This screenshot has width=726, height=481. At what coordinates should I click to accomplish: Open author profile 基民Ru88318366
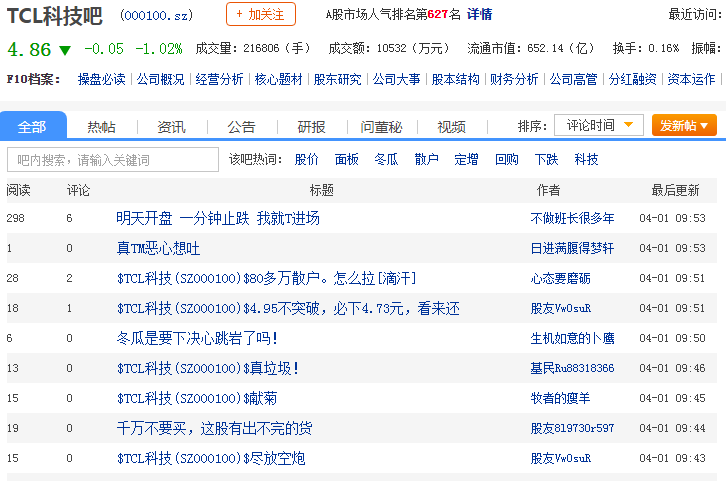click(572, 369)
